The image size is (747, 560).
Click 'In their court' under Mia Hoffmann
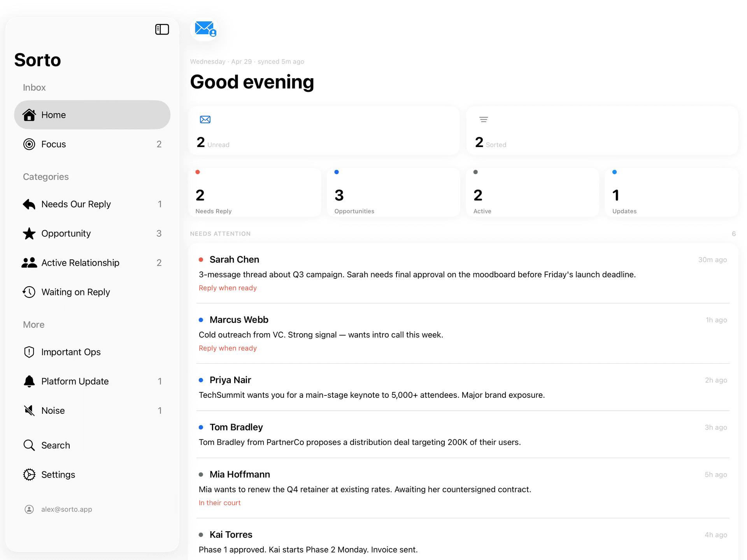point(220,503)
